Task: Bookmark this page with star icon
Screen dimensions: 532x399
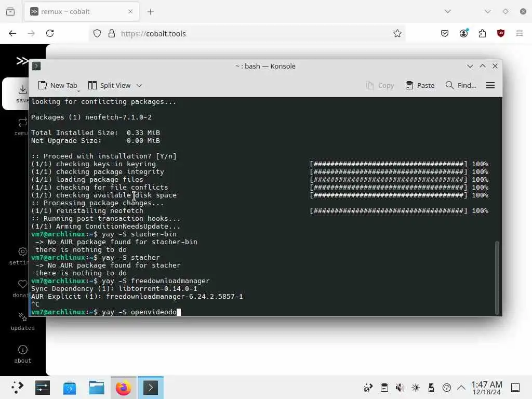Action: 397,33
